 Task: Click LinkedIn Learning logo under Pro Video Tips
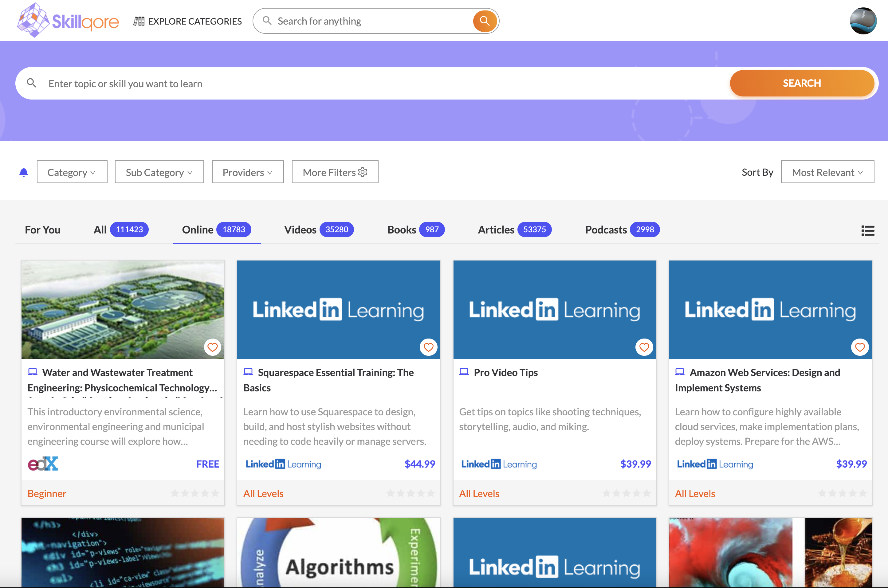pos(499,464)
